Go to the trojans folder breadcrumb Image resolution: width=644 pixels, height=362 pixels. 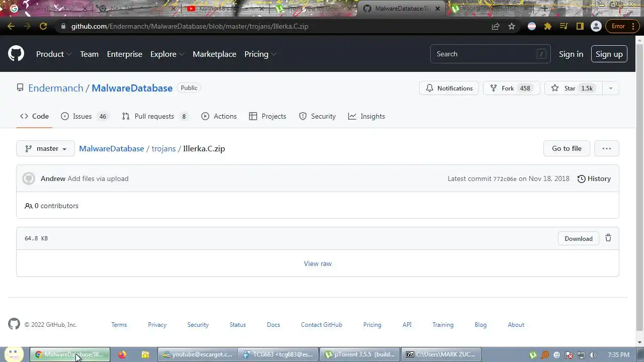point(164,148)
